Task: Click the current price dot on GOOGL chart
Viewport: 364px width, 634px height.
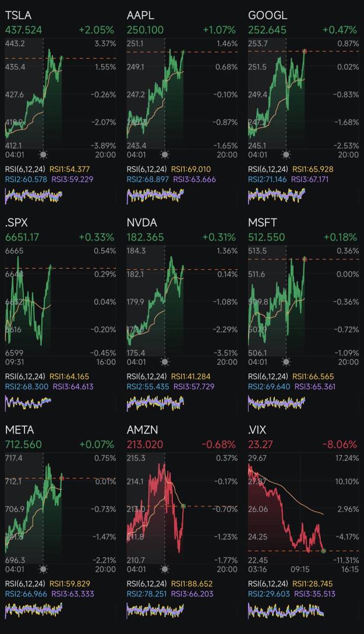Action: [305, 51]
